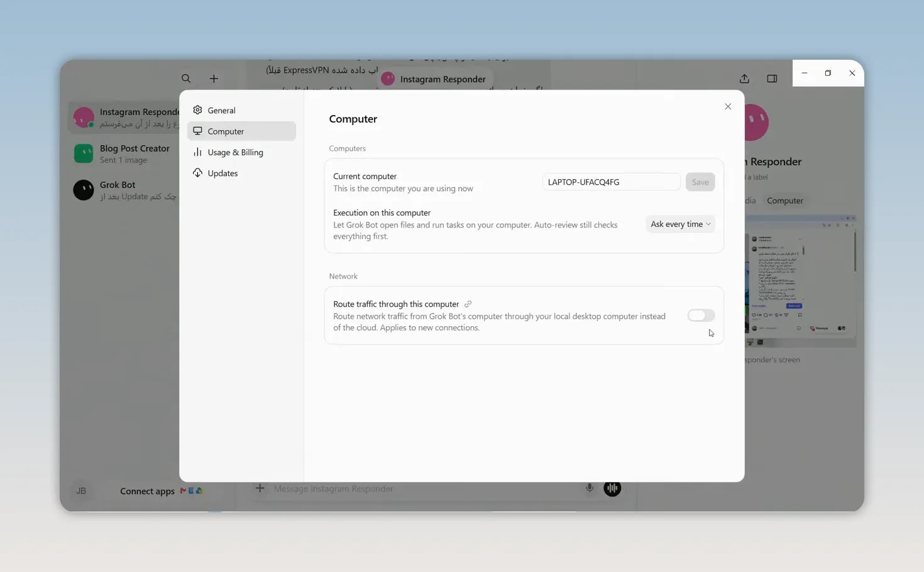Toggle Route traffic through this computer
The width and height of the screenshot is (924, 572).
click(701, 316)
